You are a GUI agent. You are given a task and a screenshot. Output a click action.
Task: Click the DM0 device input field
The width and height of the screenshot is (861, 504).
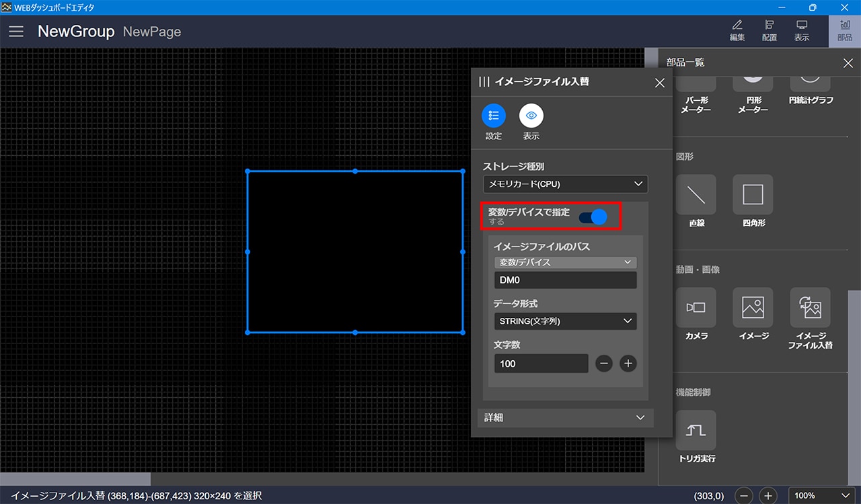point(565,280)
